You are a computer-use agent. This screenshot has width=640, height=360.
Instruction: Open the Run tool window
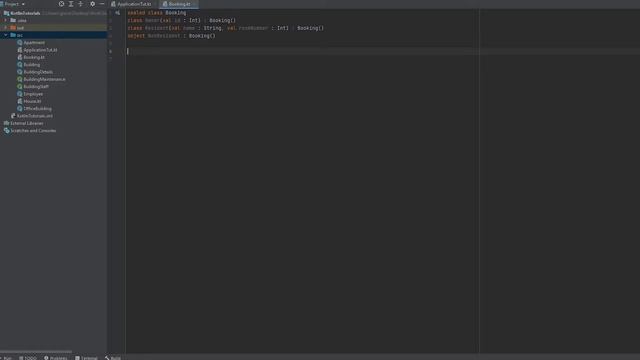[x=7, y=358]
